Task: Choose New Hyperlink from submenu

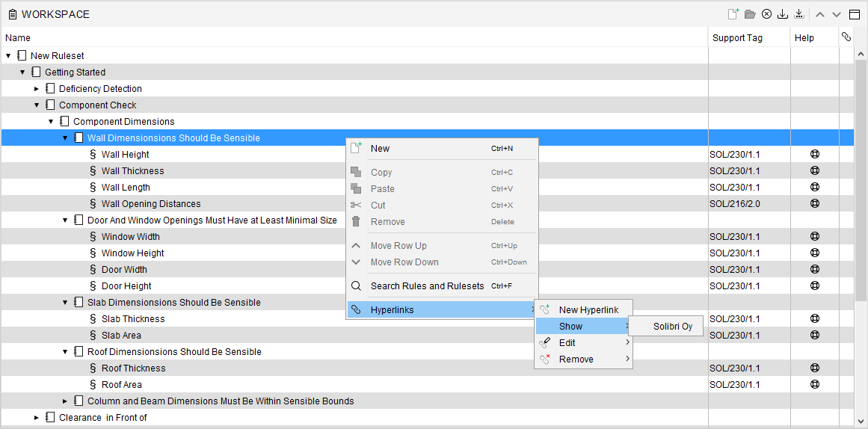Action: [583, 310]
